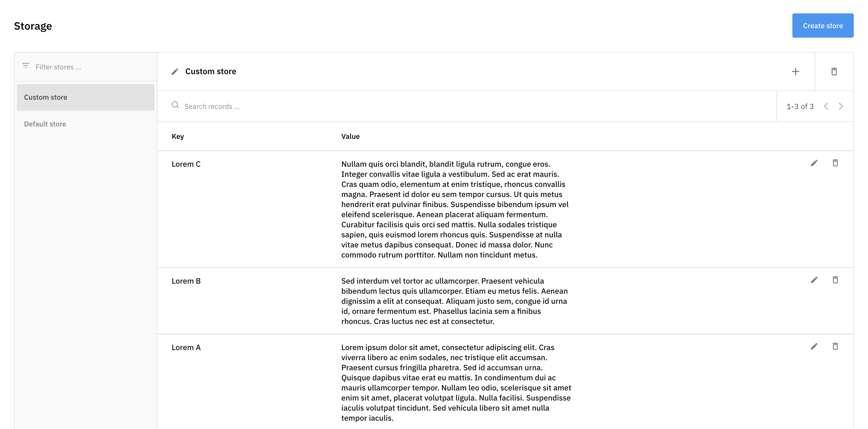Click the filter icon beside Filter stores

click(x=26, y=66)
